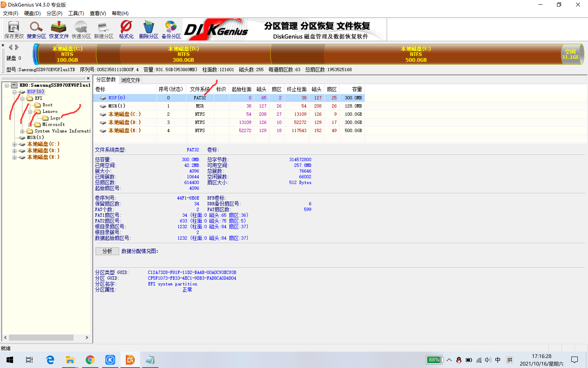Select the C: 100.0GB partition block
Viewport: 588px width, 368px height.
pyautogui.click(x=67, y=54)
